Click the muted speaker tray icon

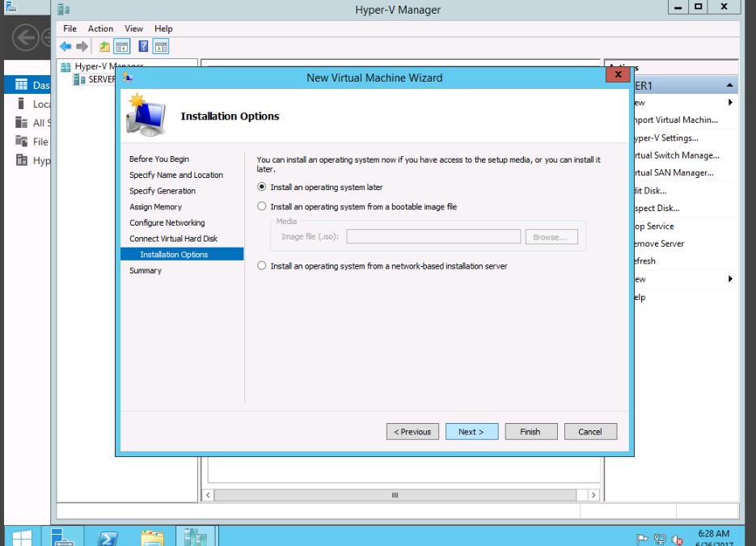677,540
